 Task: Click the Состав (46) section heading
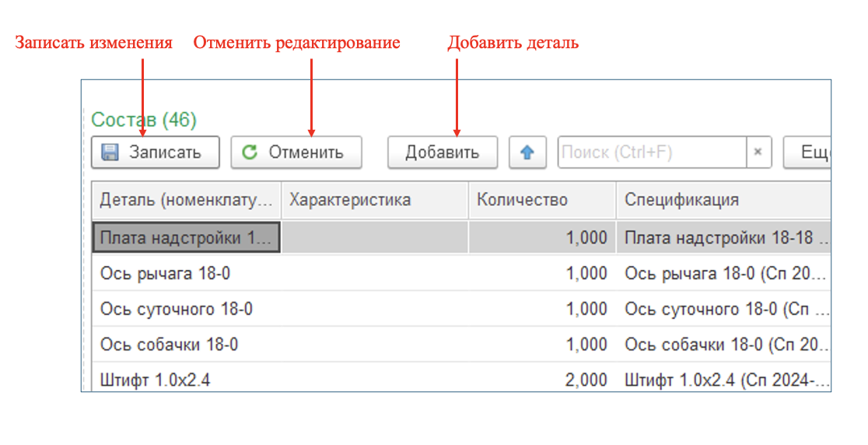tap(144, 120)
